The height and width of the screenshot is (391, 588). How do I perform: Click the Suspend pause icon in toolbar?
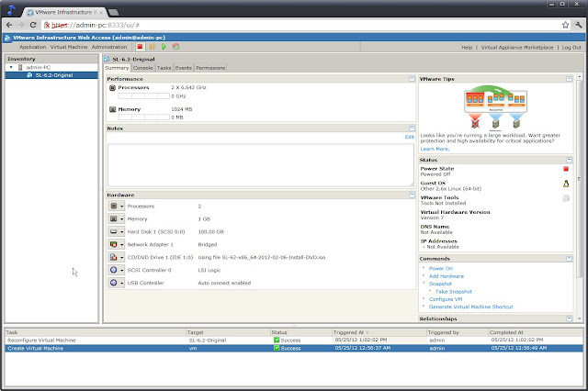[x=152, y=47]
